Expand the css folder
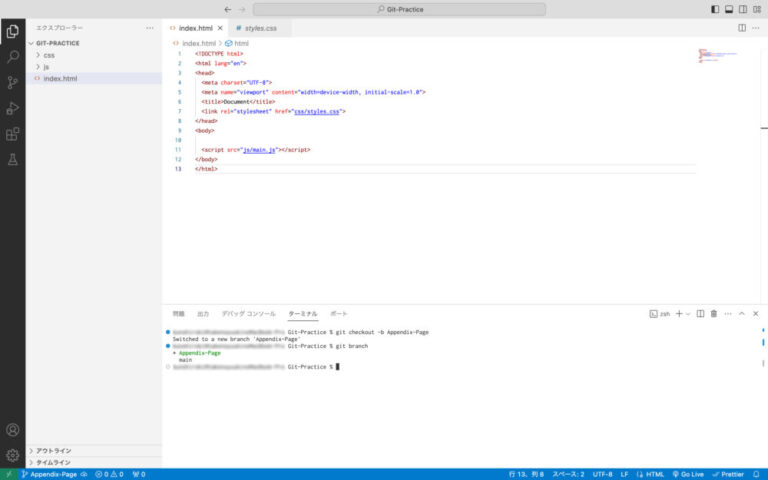 click(48, 55)
